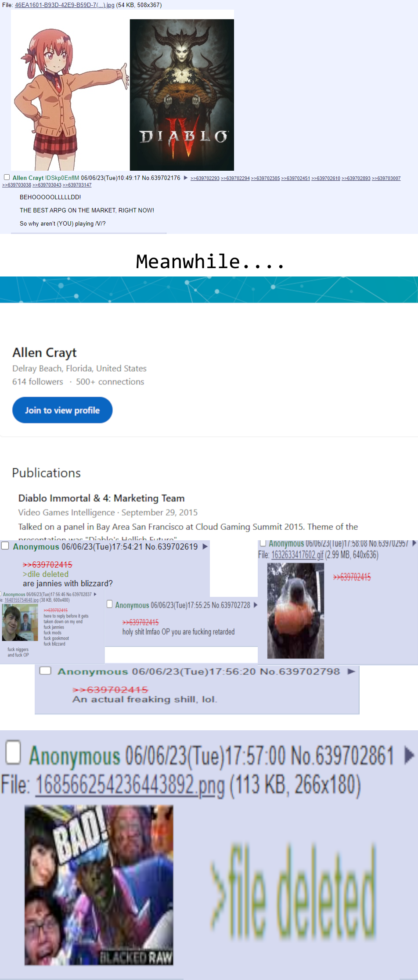Open post menu arrow for No.639702619
418x980 pixels.
205,546
